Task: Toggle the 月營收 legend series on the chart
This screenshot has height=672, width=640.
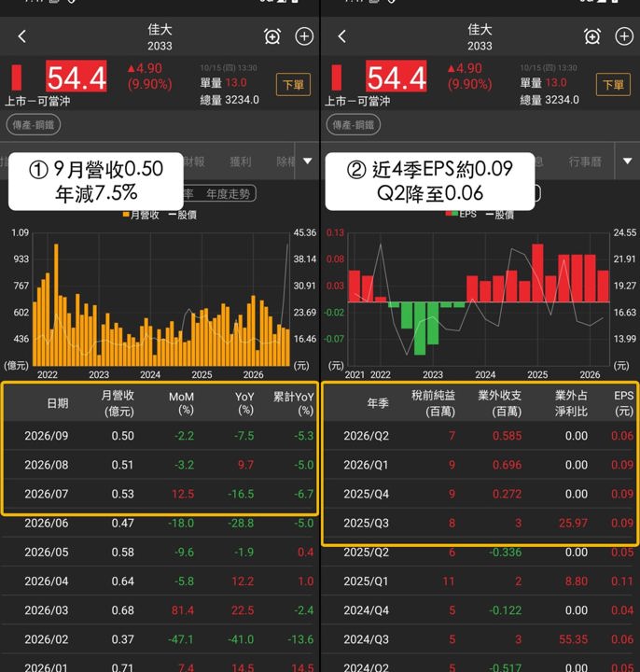Action: click(141, 215)
